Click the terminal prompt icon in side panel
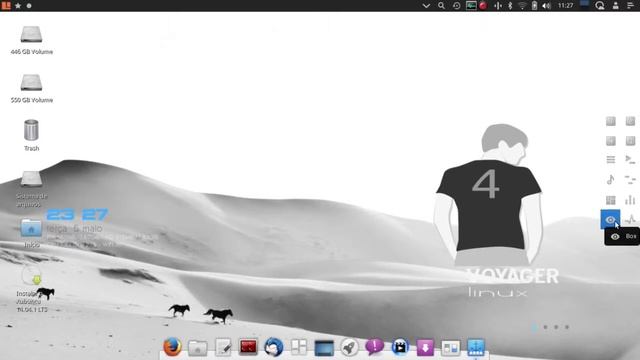The image size is (640, 360). (630, 160)
